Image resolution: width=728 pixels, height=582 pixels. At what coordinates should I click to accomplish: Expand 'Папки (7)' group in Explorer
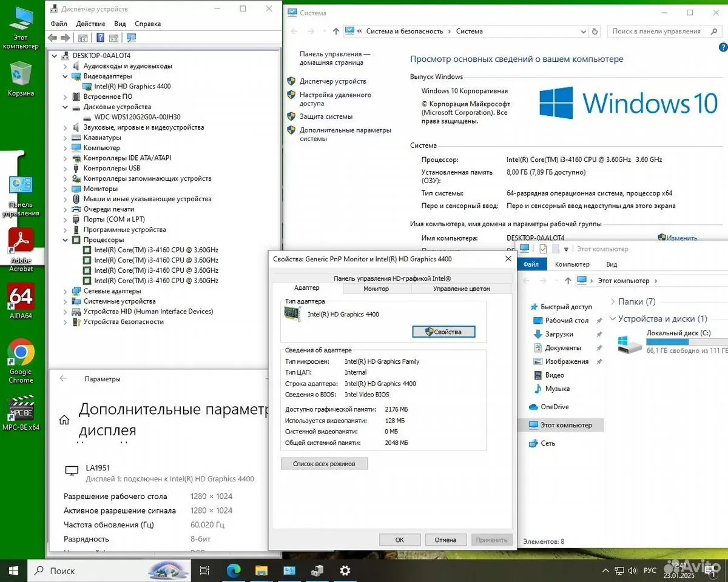click(x=612, y=301)
